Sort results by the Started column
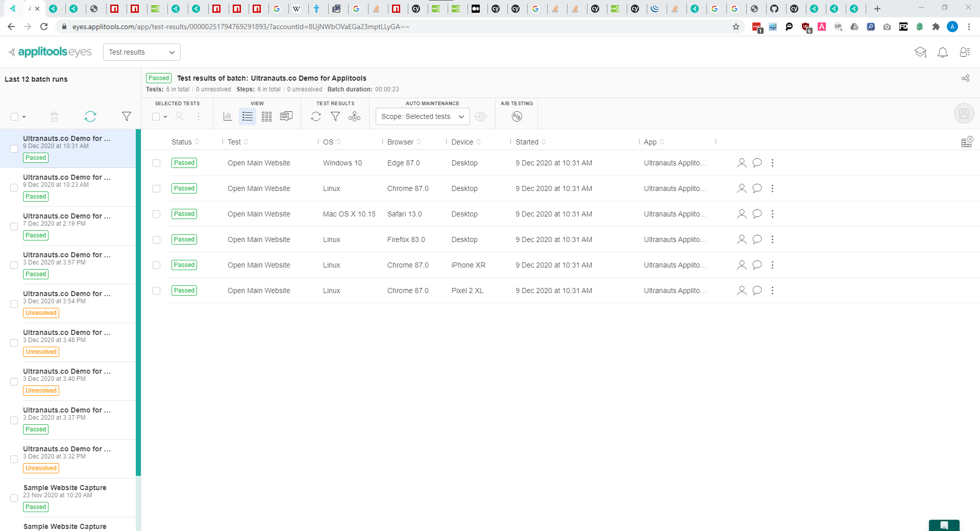Viewport: 980px width, 531px height. 531,142
